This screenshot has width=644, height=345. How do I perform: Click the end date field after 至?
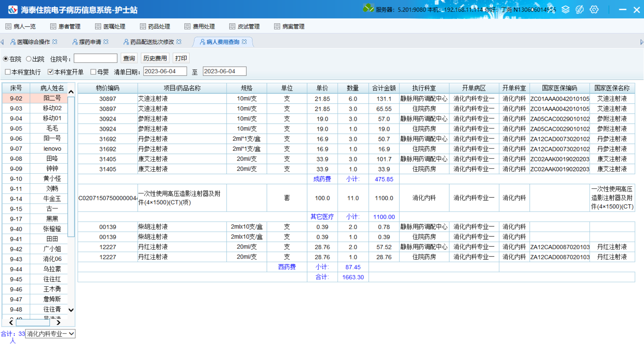pos(225,71)
